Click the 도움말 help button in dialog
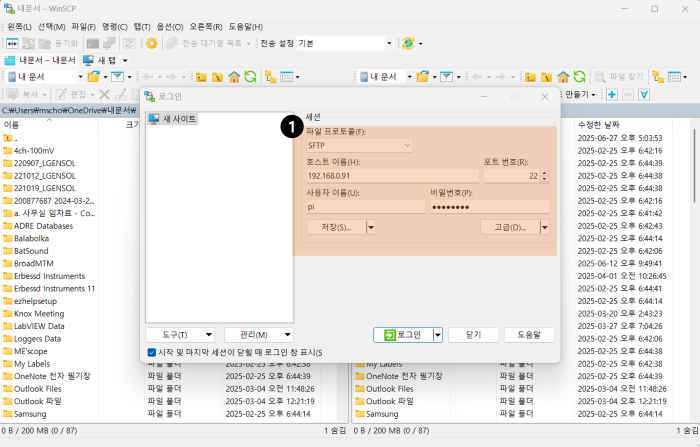 (x=529, y=335)
